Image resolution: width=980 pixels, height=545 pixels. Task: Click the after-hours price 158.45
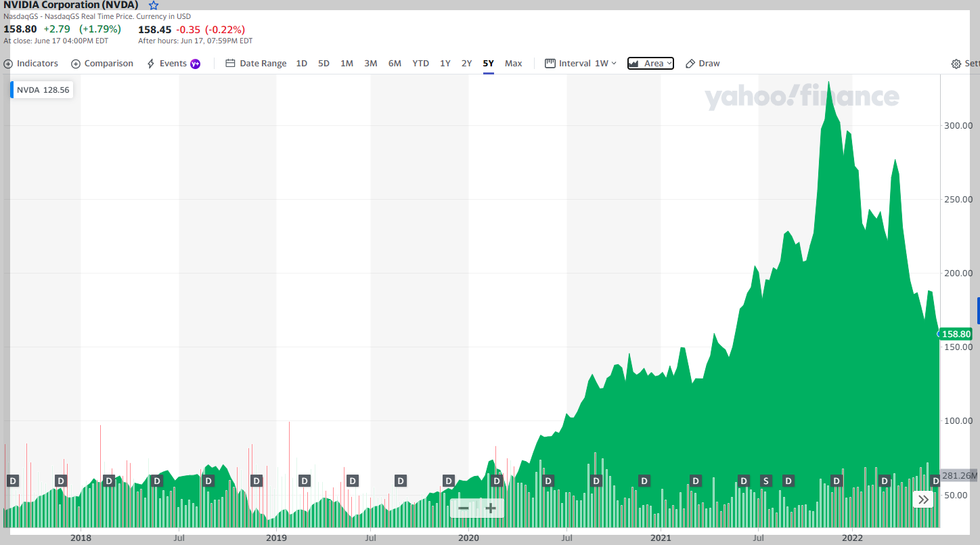click(x=155, y=30)
